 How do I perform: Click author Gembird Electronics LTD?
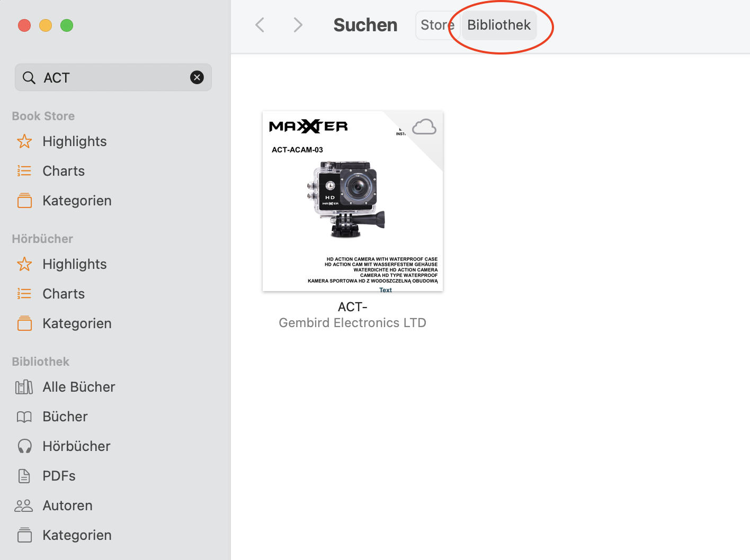pos(353,323)
